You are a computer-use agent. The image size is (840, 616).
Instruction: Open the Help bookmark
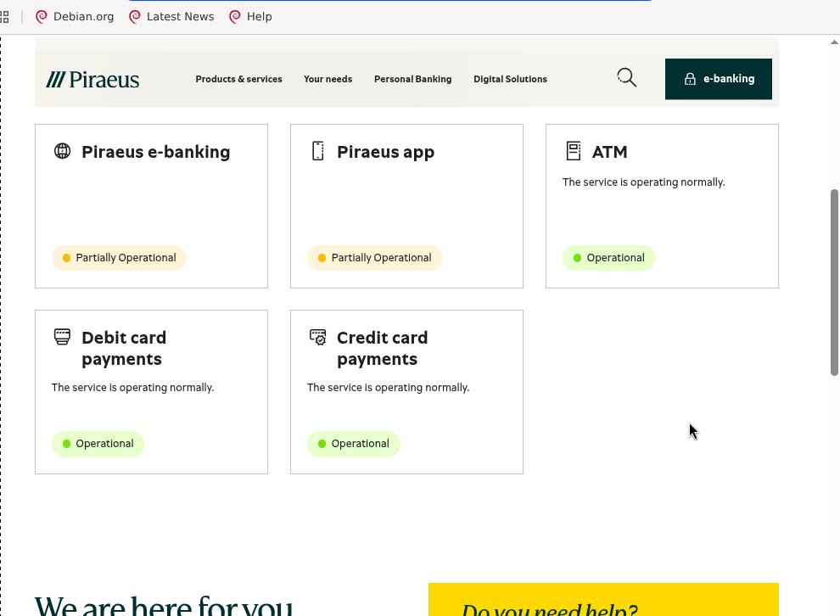250,17
